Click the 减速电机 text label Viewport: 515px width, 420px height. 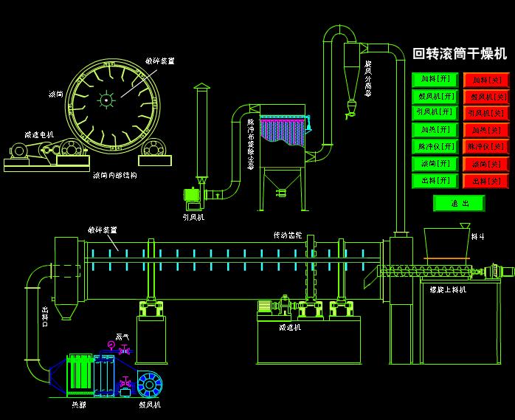pyautogui.click(x=39, y=135)
